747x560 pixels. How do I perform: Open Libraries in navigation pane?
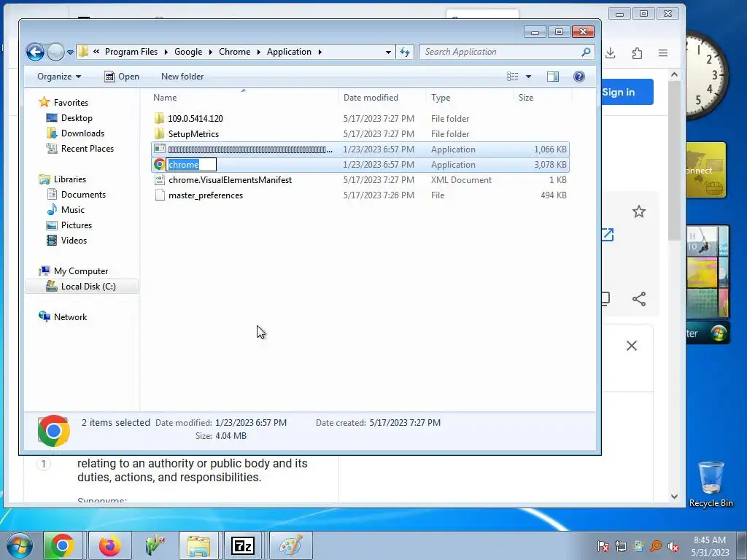pos(69,179)
